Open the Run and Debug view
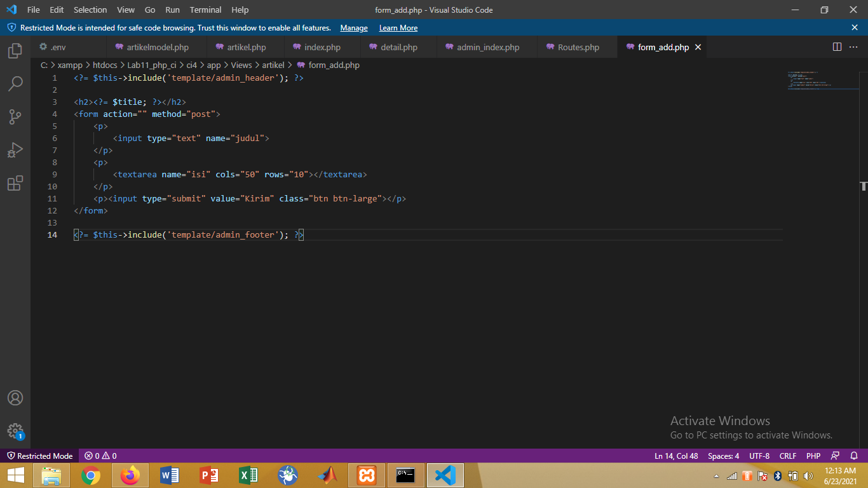This screenshot has height=488, width=868. point(15,150)
